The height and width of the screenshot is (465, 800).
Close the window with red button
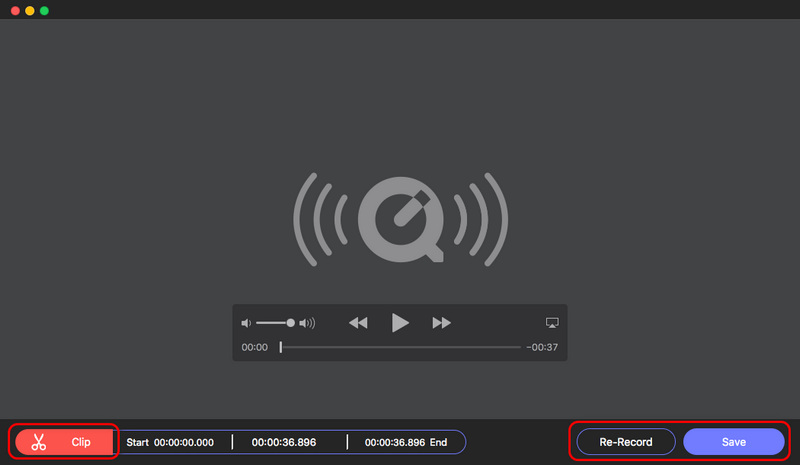click(x=15, y=11)
